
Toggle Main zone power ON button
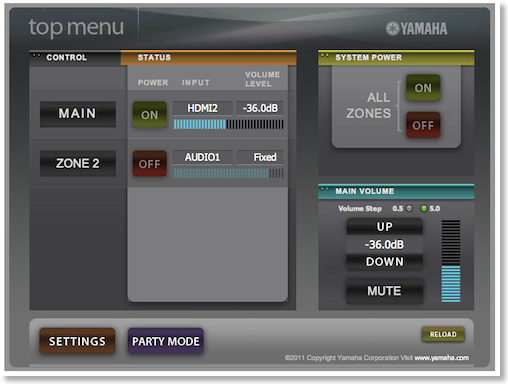pyautogui.click(x=150, y=115)
